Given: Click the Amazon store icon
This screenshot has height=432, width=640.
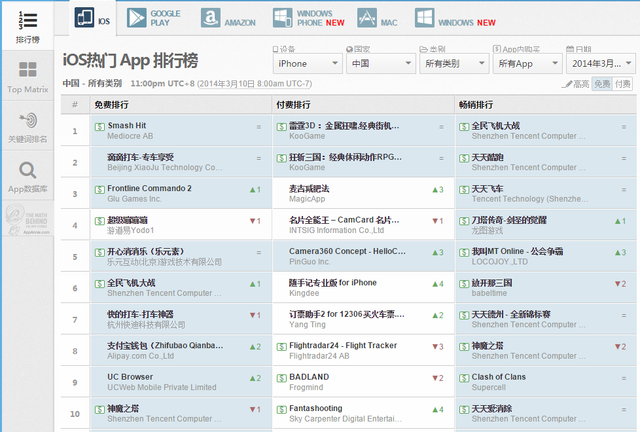Looking at the screenshot, I should pyautogui.click(x=211, y=18).
